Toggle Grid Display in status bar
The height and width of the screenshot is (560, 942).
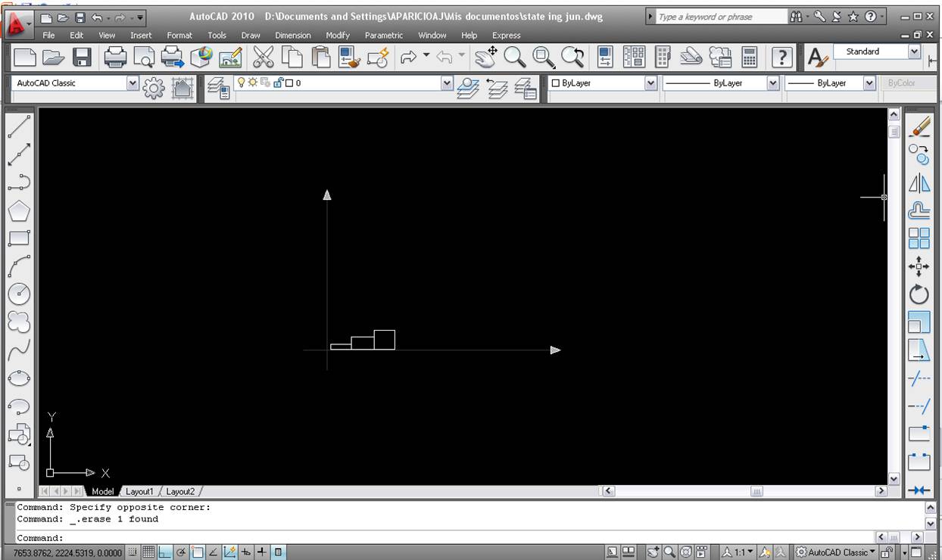[148, 552]
